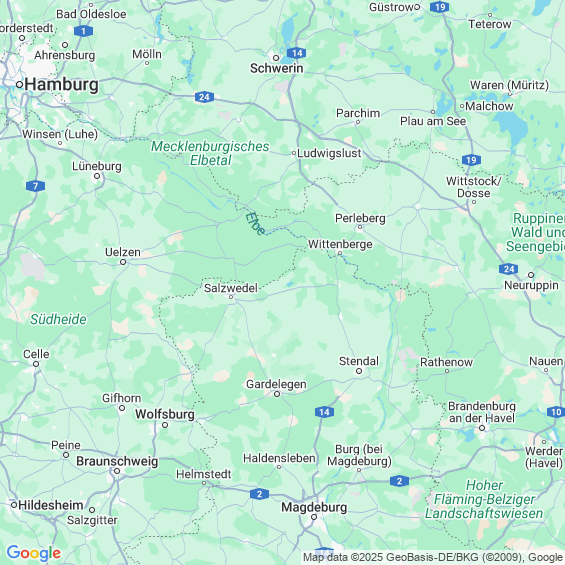Click the Mecklenburgisches Elbetal park label
The width and height of the screenshot is (565, 565).
click(210, 153)
